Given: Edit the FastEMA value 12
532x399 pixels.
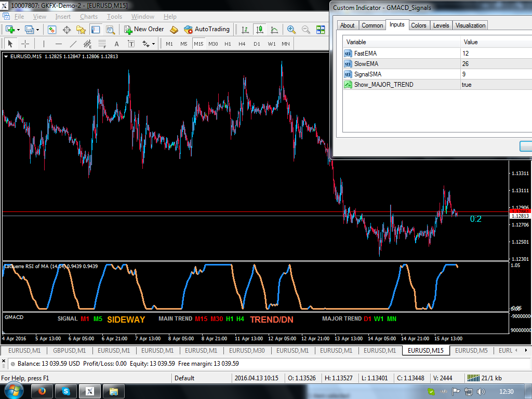Looking at the screenshot, I should (x=496, y=54).
